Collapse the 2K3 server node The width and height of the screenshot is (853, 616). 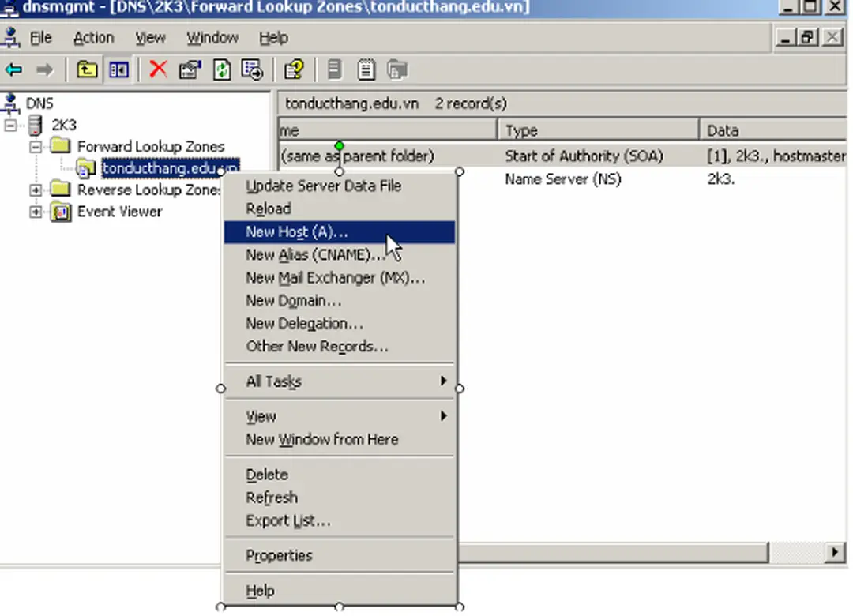(10, 126)
